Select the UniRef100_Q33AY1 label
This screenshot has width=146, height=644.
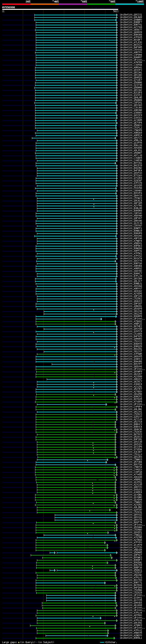[131, 597]
